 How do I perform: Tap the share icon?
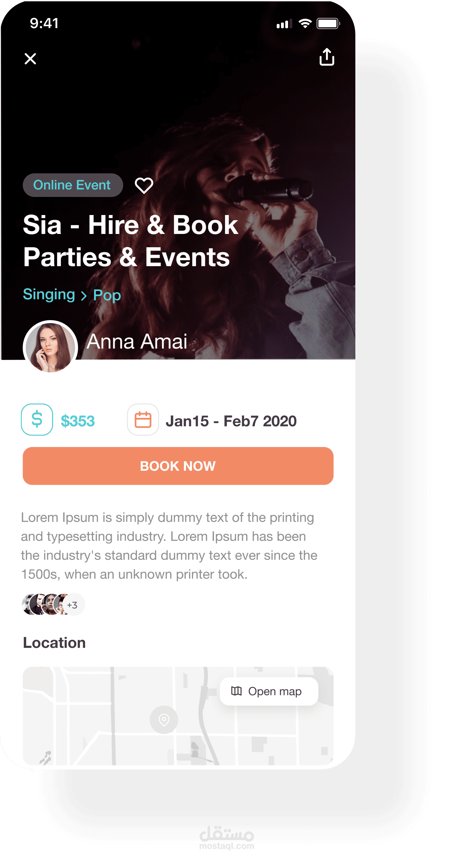pos(327,57)
